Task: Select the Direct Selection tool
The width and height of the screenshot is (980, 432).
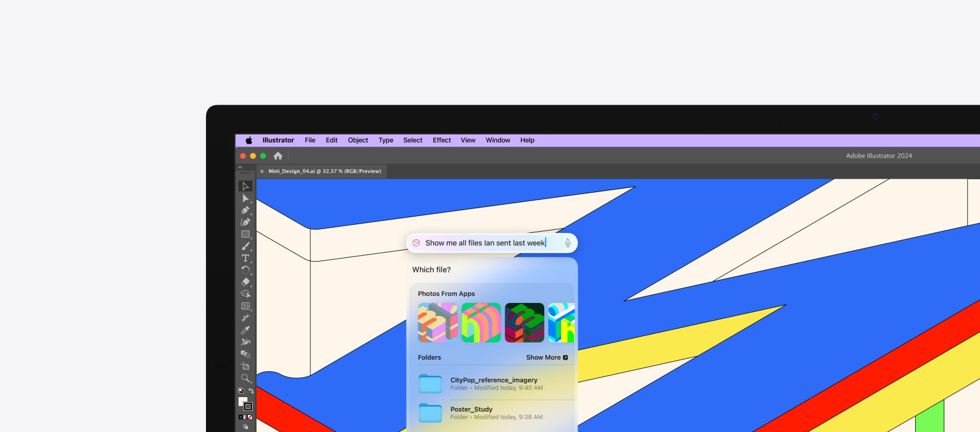Action: tap(245, 198)
